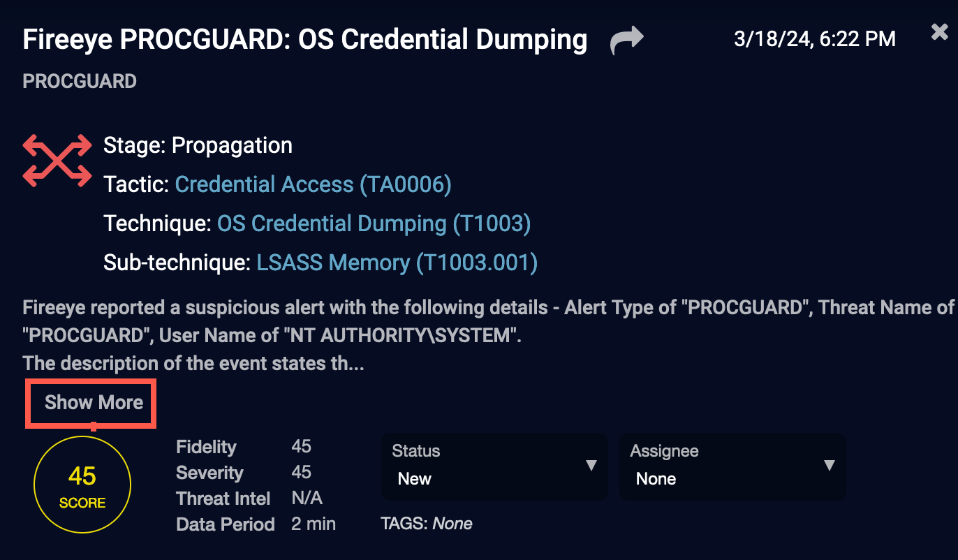The image size is (958, 560).
Task: Click the Fidelity value 45
Action: pyautogui.click(x=301, y=447)
